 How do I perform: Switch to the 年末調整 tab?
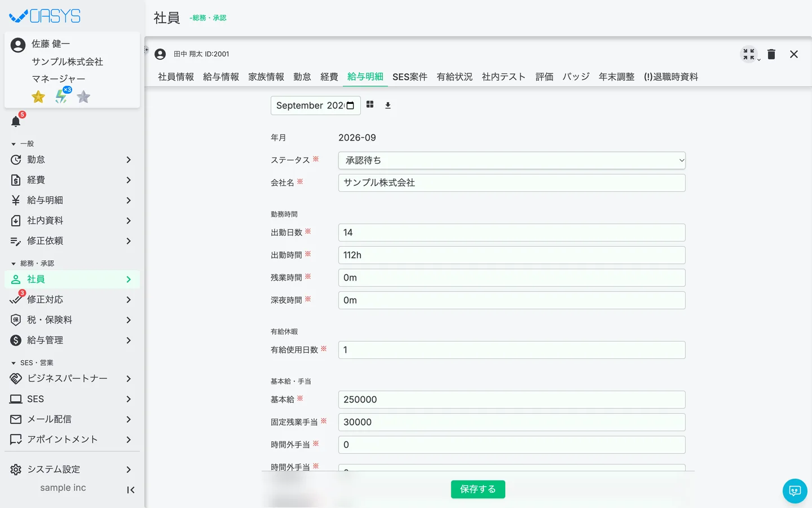click(616, 77)
